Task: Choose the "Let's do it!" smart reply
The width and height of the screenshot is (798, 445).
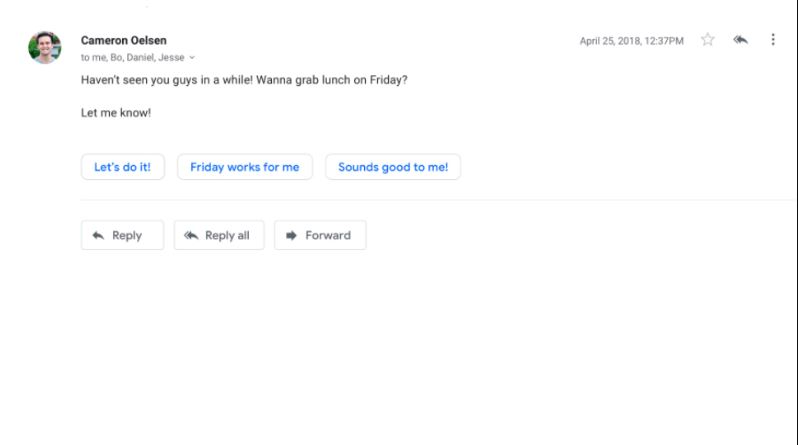Action: point(122,167)
